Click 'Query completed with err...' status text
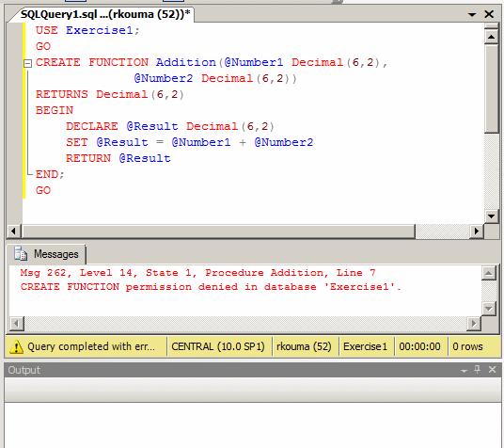Image resolution: width=504 pixels, height=448 pixels. (x=91, y=346)
